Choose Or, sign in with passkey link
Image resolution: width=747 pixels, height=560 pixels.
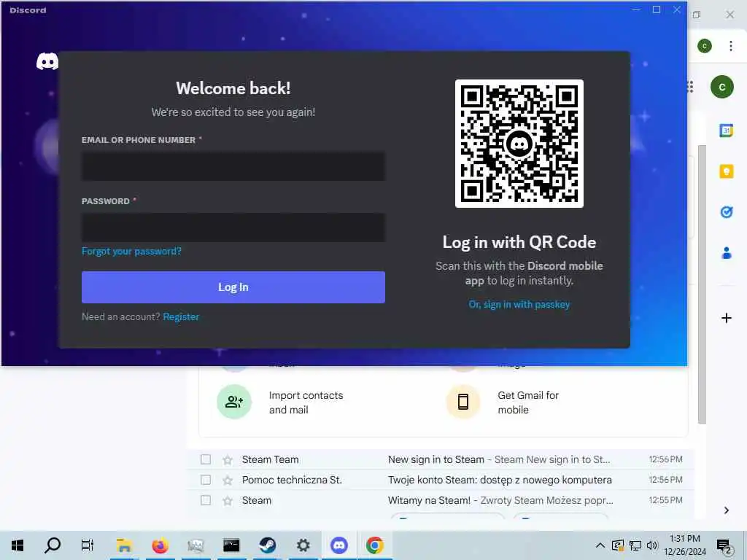point(519,304)
